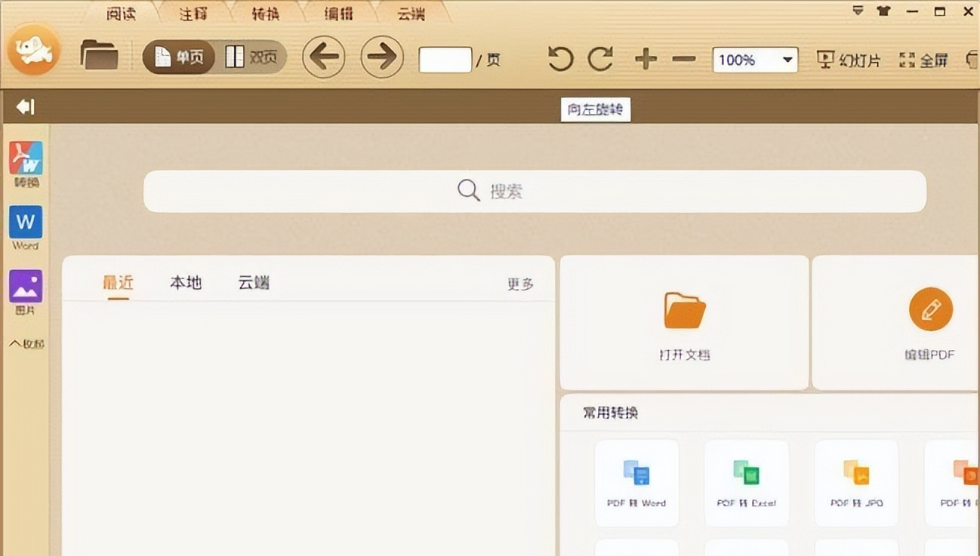Screen dimensions: 980x556
Task: Open the PDF 转 Word conversion tile
Action: (x=636, y=483)
